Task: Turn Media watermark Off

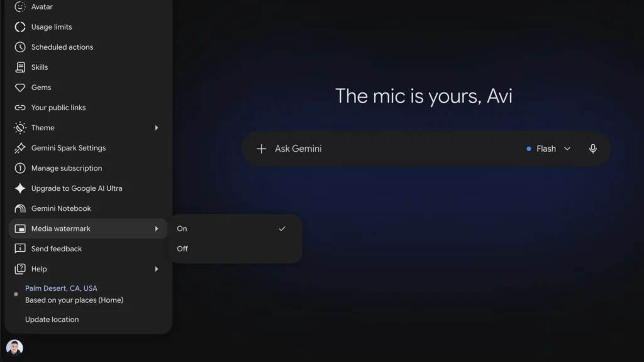Action: click(x=236, y=249)
